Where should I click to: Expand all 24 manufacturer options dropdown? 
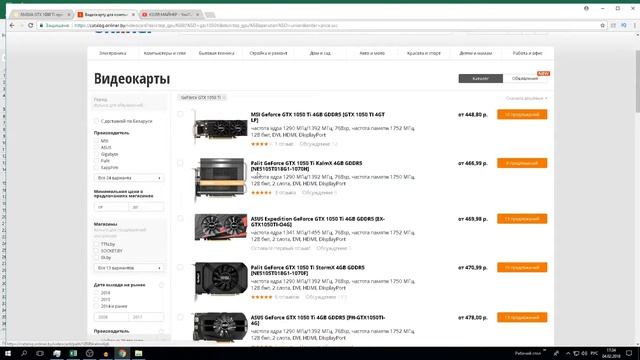pyautogui.click(x=129, y=178)
